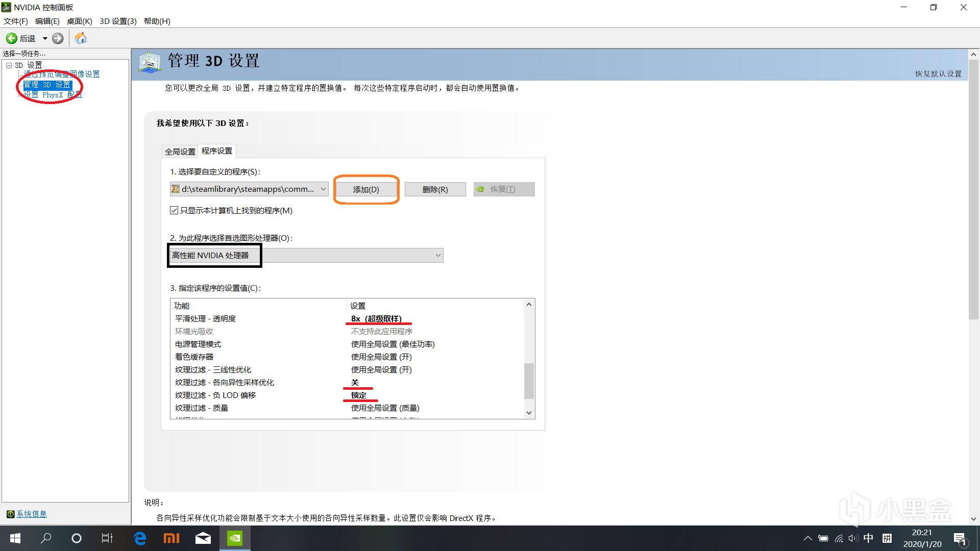The height and width of the screenshot is (551, 980).
Task: Click the 恢复默认设置 link
Action: coord(938,73)
